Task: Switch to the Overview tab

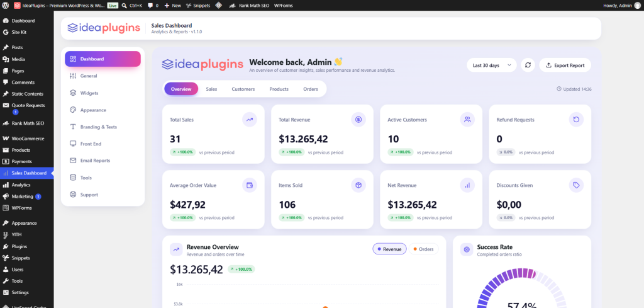Action: (x=181, y=89)
